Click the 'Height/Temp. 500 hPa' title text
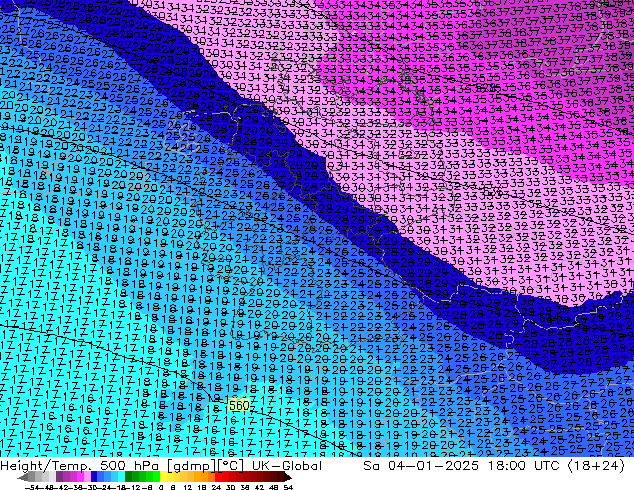The height and width of the screenshot is (490, 634). (x=81, y=466)
